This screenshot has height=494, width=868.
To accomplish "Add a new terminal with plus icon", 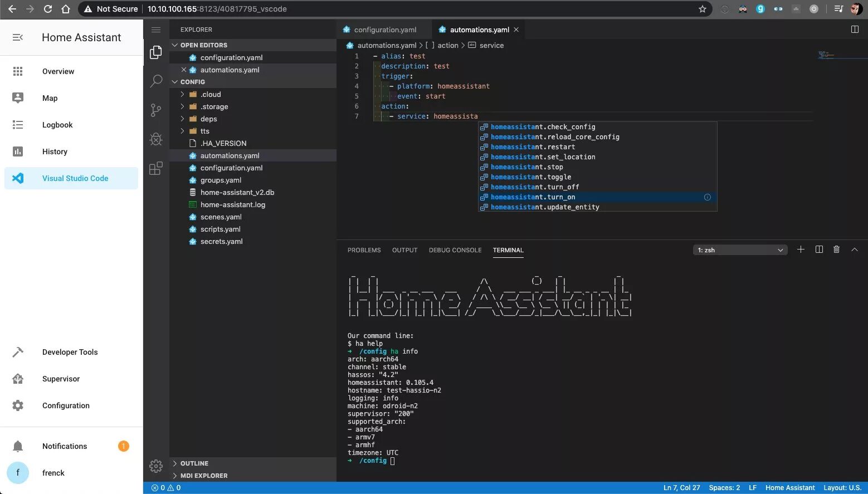I will pyautogui.click(x=801, y=250).
